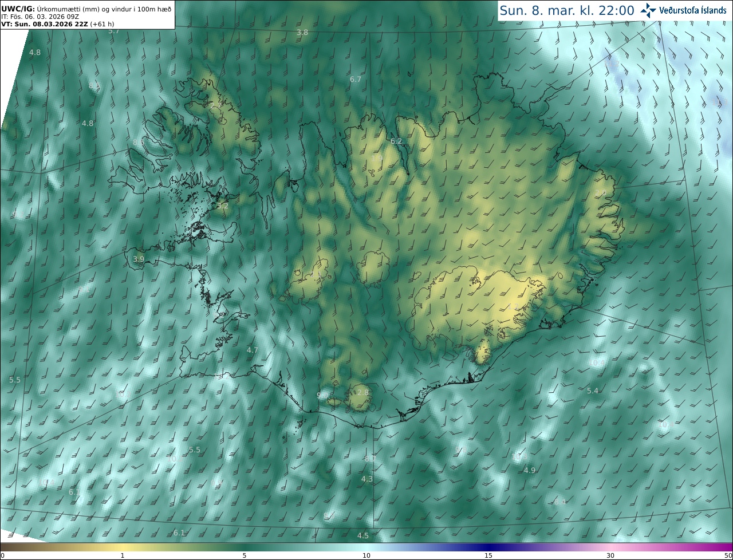Image resolution: width=733 pixels, height=560 pixels.
Task: Click the 'IT: Fös. 06. 03. 2026 09Z' line
Action: click(40, 17)
